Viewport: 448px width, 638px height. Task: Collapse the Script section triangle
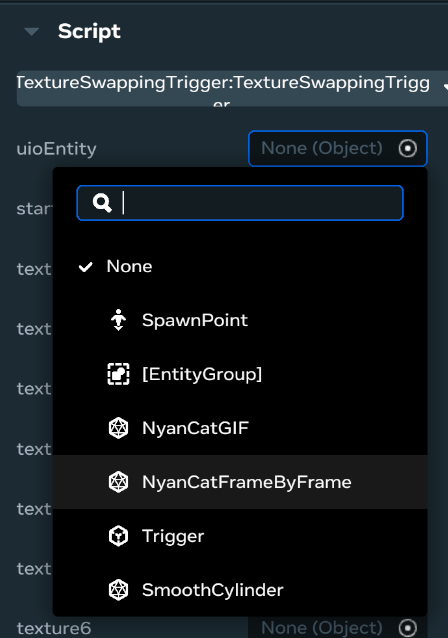[32, 31]
